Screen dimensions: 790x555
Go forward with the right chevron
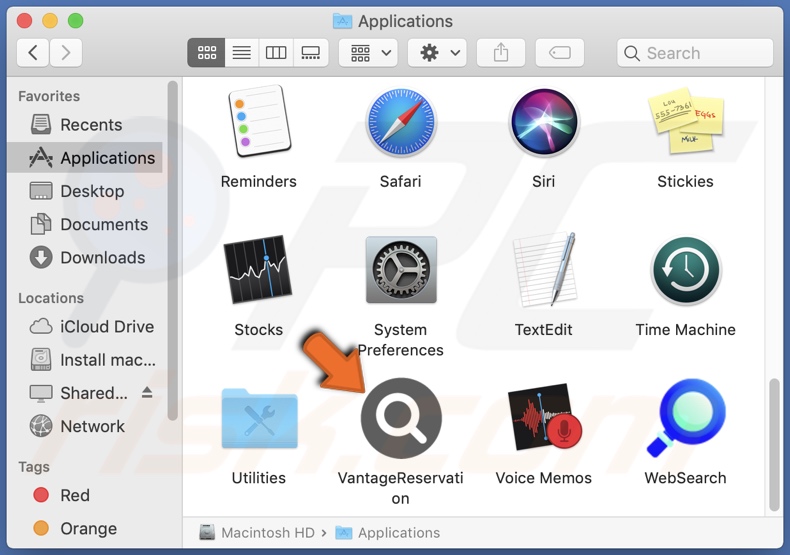(x=65, y=52)
